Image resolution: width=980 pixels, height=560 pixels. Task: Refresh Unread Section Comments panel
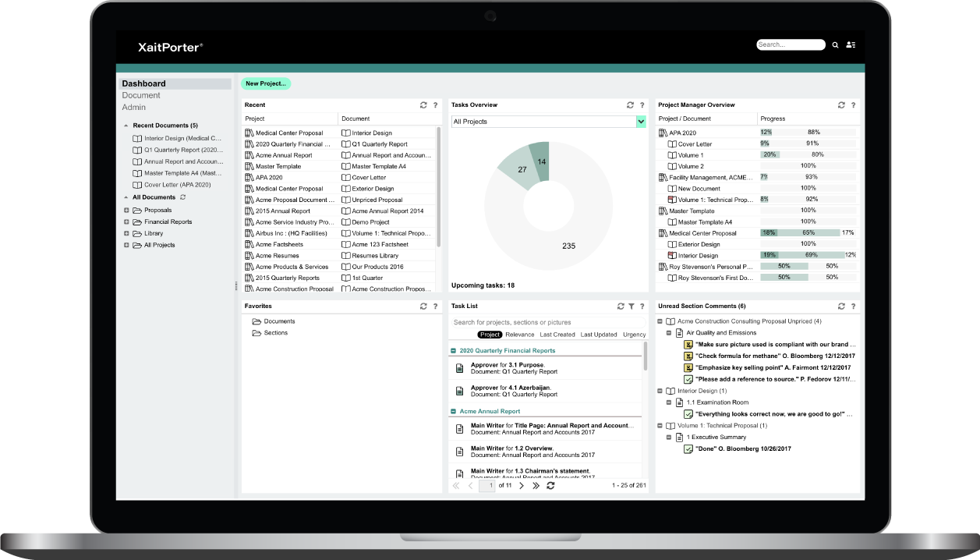(841, 307)
